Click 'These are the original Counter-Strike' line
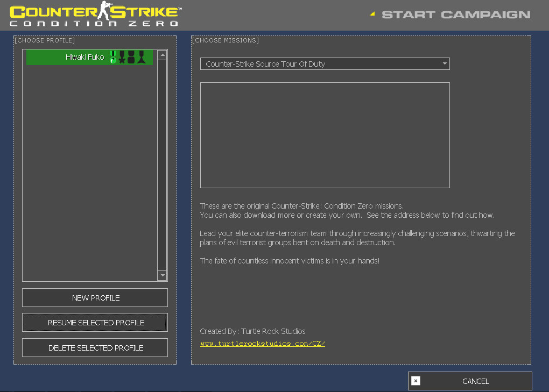Screen dimensions: 549x392 (x=301, y=206)
